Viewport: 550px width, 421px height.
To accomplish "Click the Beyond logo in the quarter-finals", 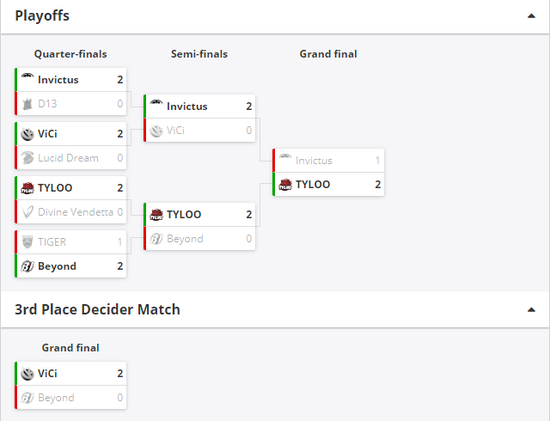I will point(27,266).
